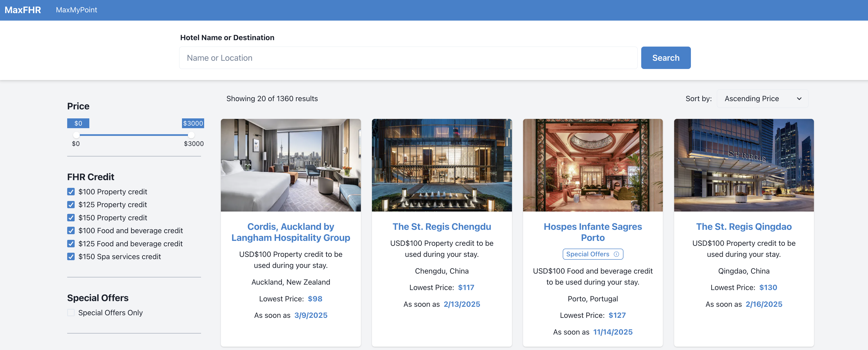This screenshot has height=350, width=868.
Task: Open The St. Regis Chengdu title link
Action: tap(441, 227)
